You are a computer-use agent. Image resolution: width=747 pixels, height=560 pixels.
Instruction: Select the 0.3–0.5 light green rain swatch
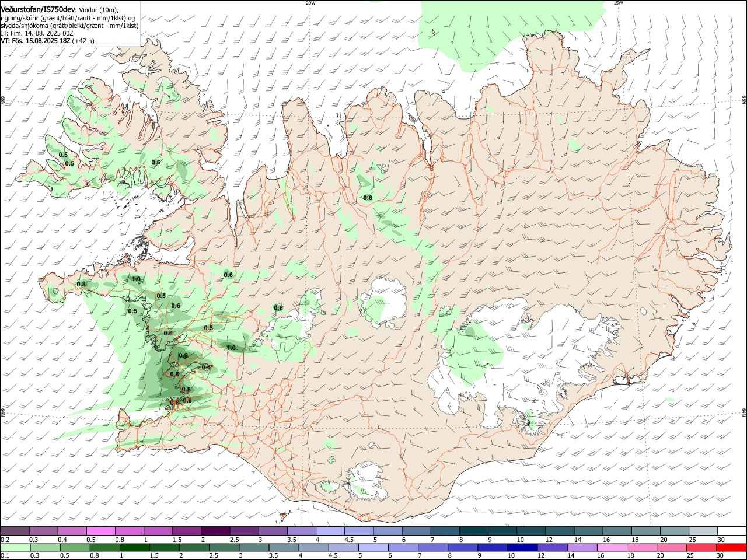point(44,548)
